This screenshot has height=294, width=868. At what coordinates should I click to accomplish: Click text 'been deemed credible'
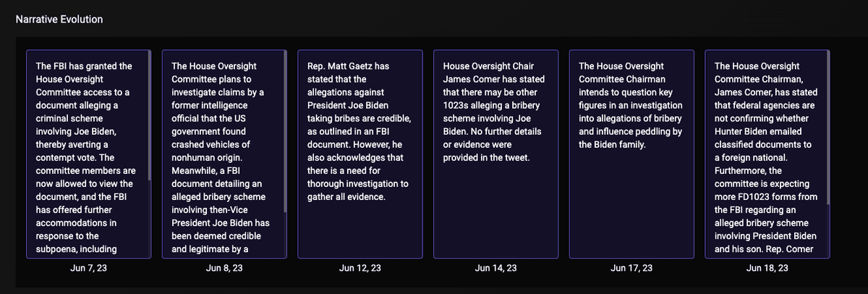216,237
